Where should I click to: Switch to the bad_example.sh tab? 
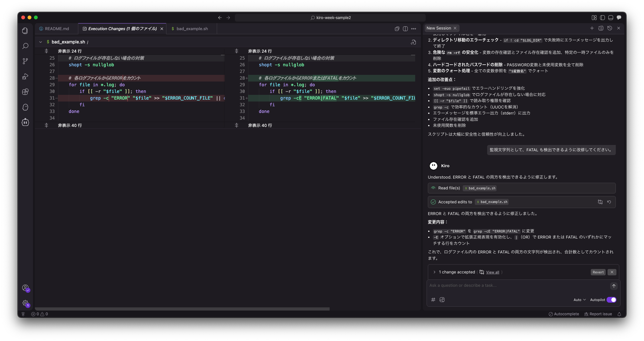click(192, 29)
